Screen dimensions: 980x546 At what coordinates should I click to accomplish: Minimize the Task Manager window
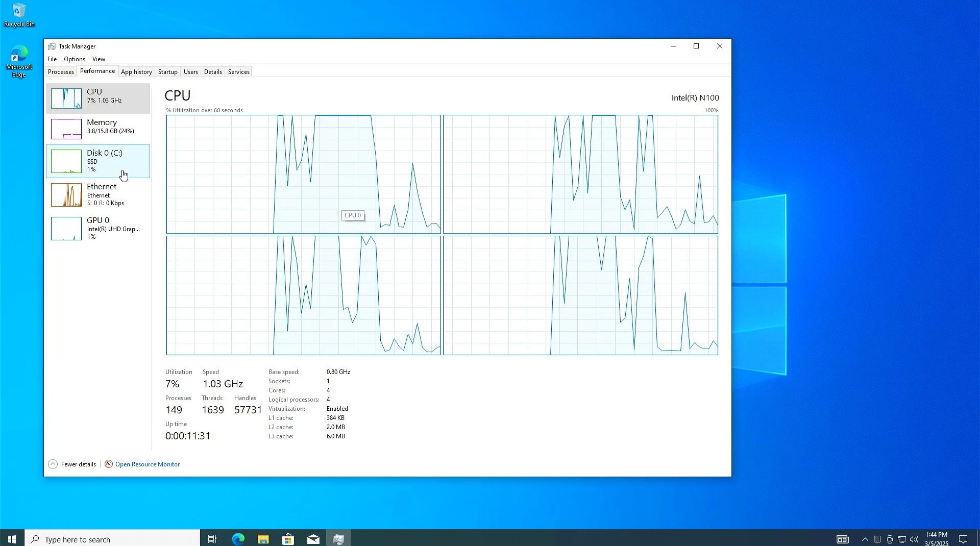click(x=673, y=46)
